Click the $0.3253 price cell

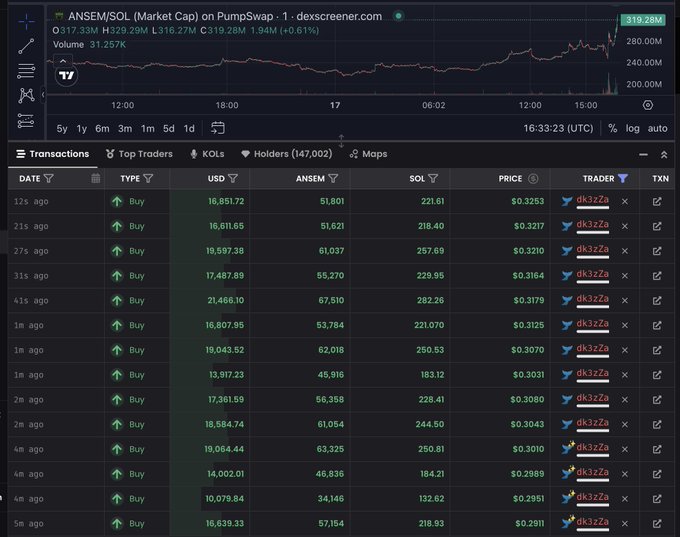click(x=527, y=201)
